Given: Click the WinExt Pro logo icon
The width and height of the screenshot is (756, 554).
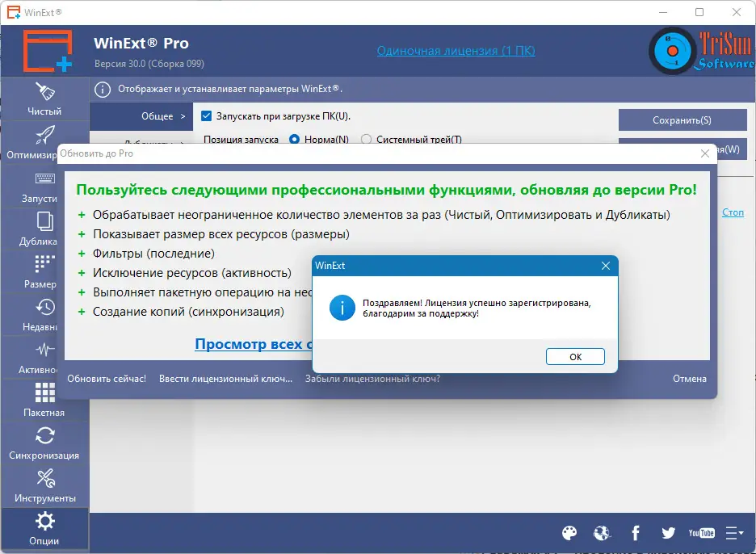Looking at the screenshot, I should point(48,51).
